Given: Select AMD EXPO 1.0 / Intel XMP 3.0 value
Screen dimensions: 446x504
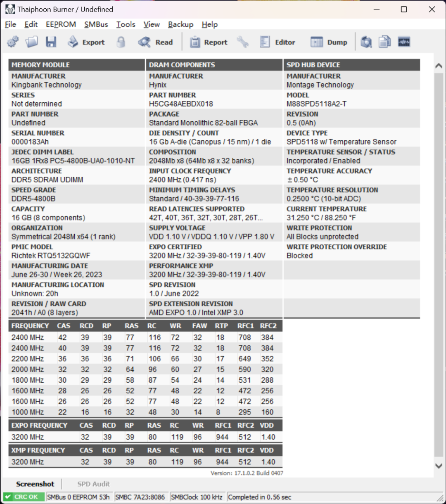Looking at the screenshot, I should (196, 313).
